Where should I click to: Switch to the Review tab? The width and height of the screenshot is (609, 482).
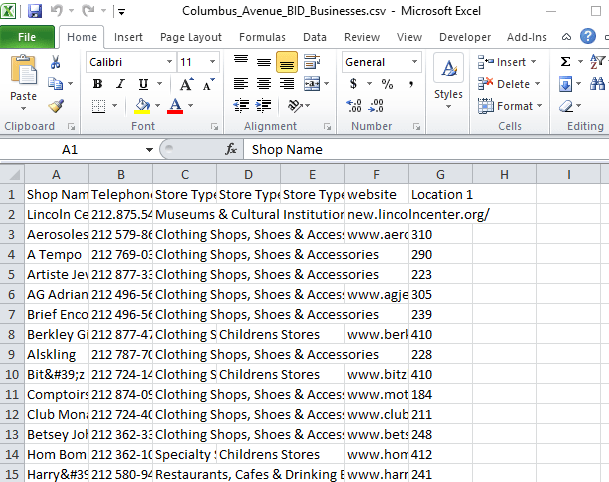pyautogui.click(x=362, y=37)
